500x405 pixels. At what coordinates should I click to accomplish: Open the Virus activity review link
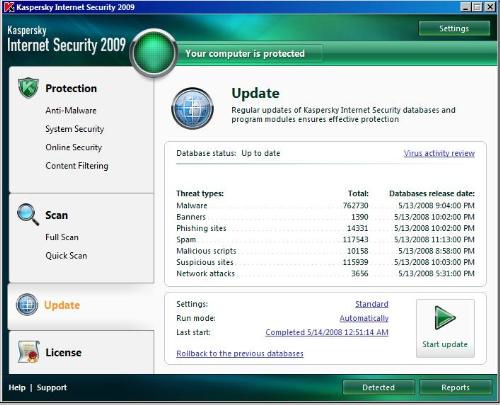click(439, 153)
